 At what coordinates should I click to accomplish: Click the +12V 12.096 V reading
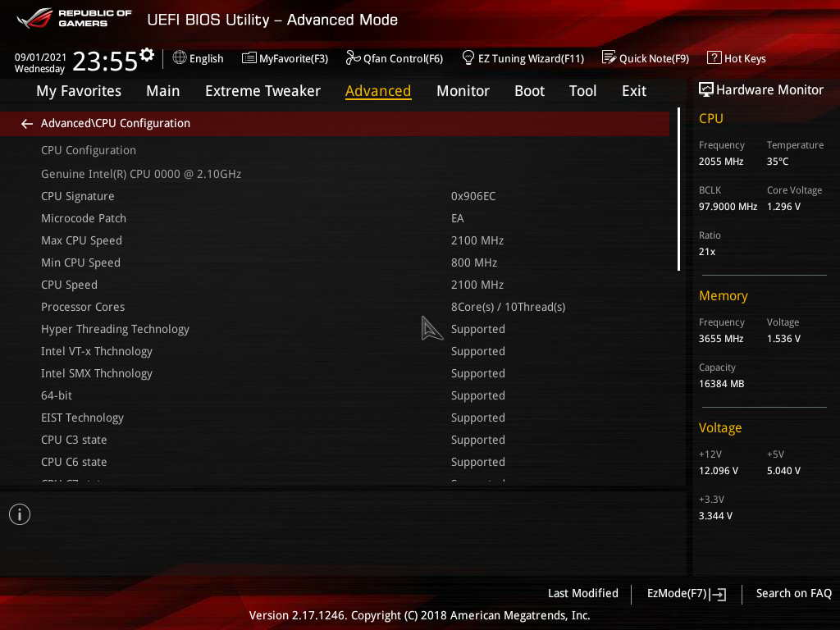[718, 470]
